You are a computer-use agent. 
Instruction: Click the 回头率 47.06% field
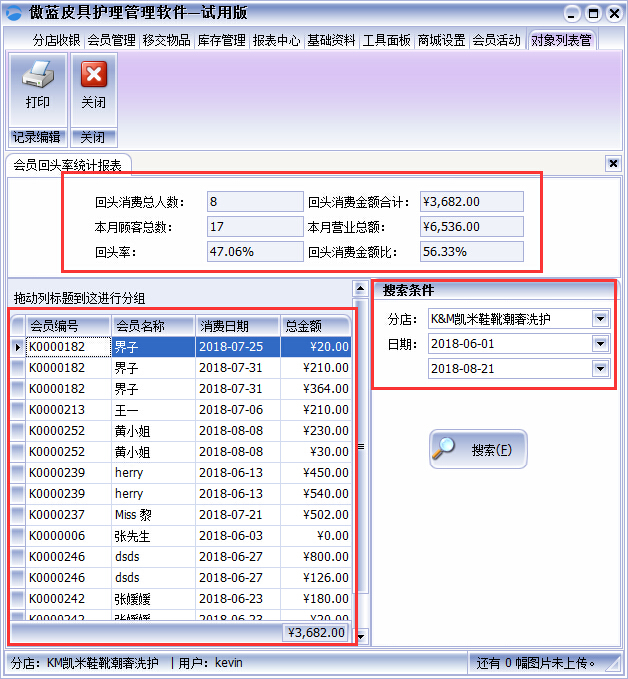[x=254, y=252]
